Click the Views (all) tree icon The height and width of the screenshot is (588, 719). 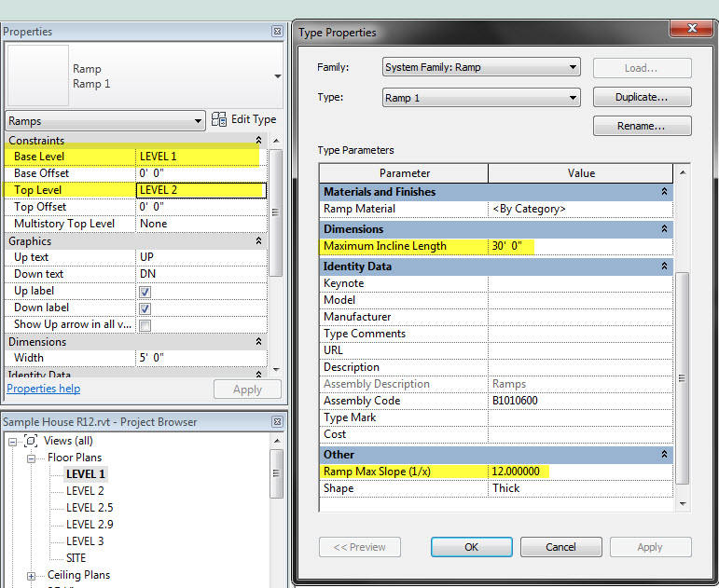(31, 441)
